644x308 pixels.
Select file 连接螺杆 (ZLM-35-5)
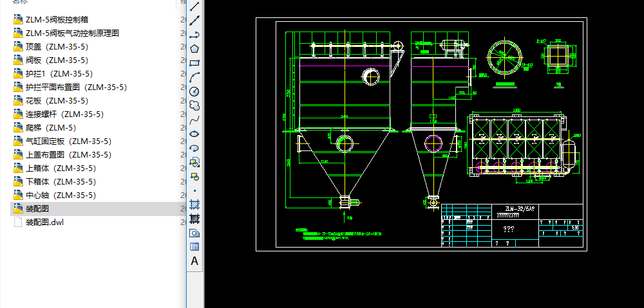click(64, 114)
